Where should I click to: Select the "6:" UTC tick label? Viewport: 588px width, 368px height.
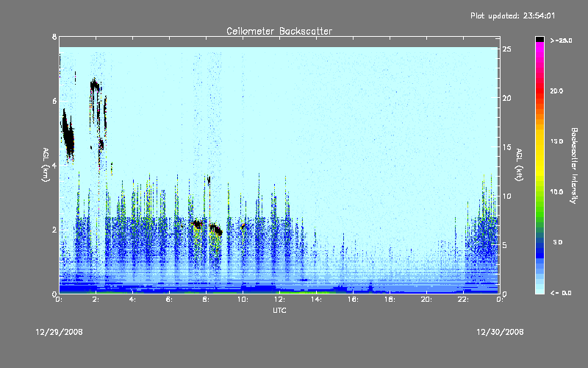pos(169,300)
